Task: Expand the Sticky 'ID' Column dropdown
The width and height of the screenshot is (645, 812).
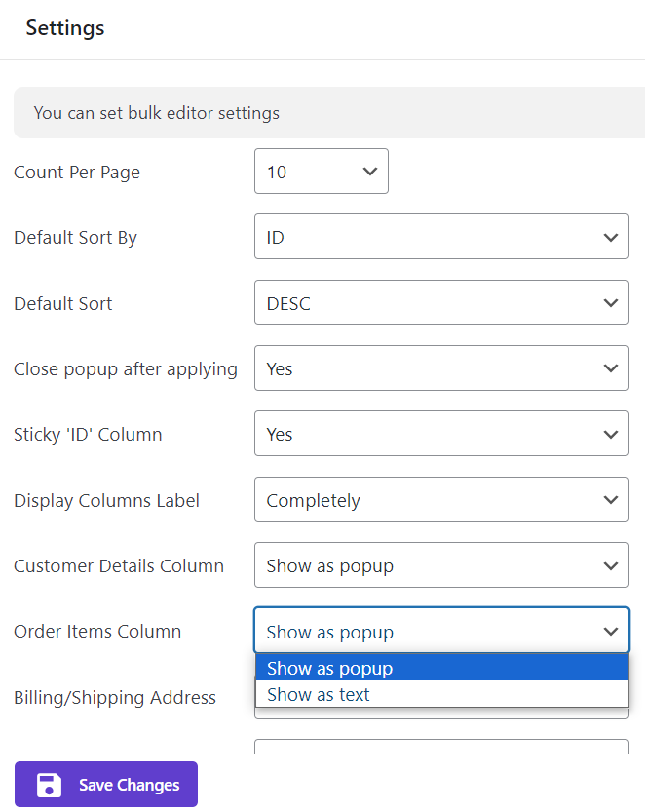Action: coord(441,434)
